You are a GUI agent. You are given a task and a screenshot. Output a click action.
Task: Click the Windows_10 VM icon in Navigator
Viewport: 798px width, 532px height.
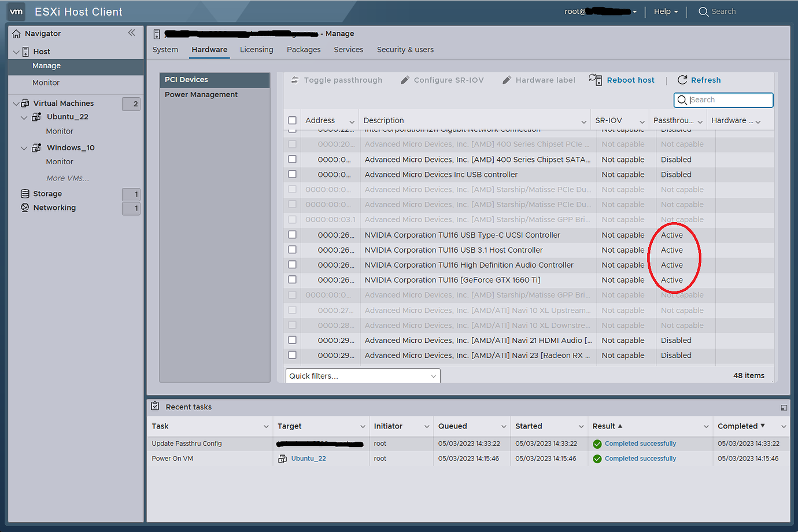[36, 147]
